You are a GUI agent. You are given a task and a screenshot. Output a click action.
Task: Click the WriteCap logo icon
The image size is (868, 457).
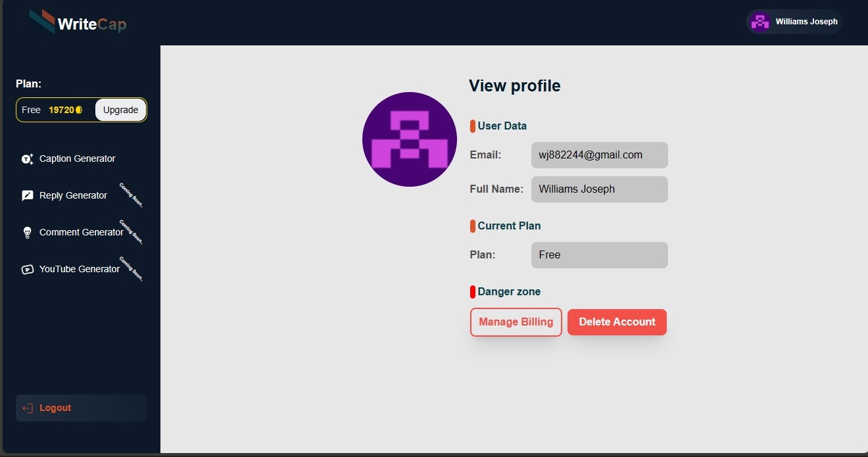(x=42, y=22)
